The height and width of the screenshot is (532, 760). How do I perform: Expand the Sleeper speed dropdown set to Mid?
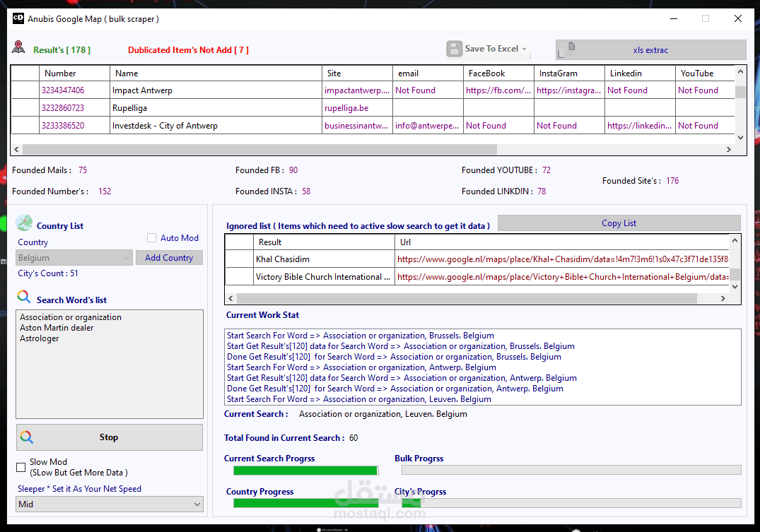110,504
